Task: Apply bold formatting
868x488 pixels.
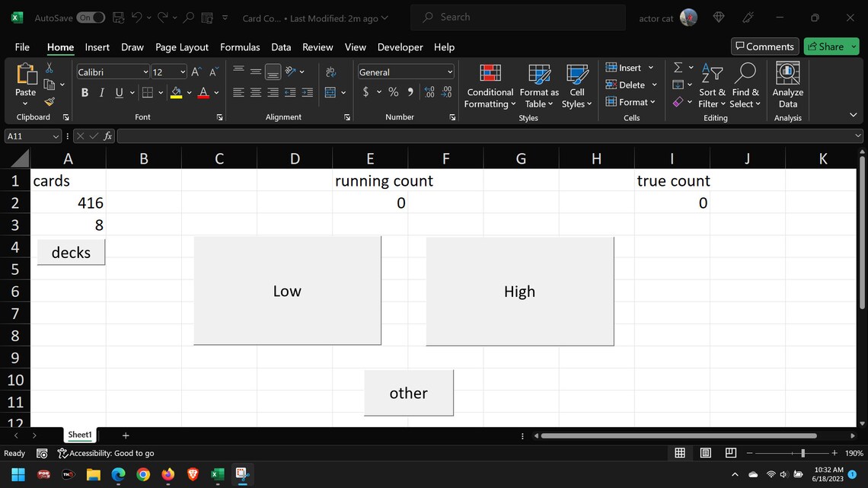Action: click(85, 92)
